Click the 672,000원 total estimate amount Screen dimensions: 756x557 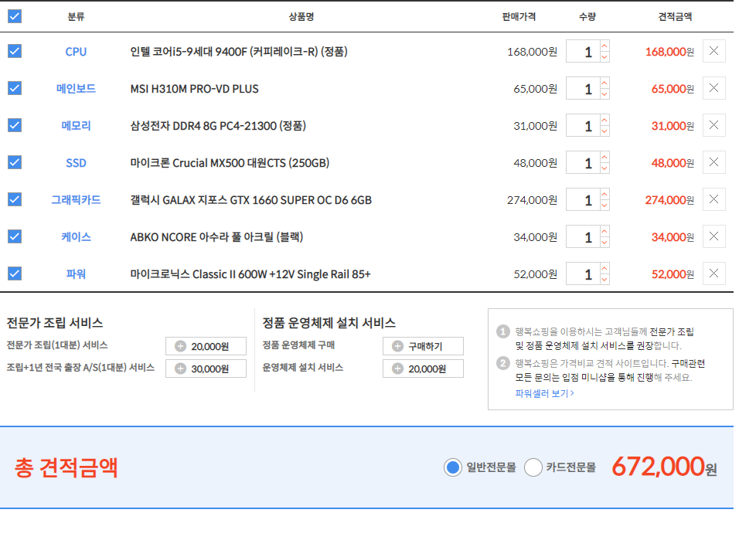(664, 467)
